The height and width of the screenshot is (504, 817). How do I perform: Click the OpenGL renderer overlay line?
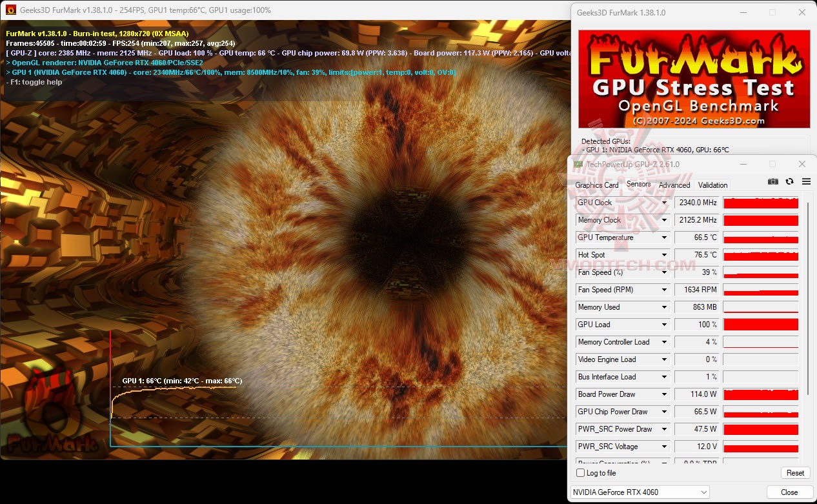click(x=105, y=63)
